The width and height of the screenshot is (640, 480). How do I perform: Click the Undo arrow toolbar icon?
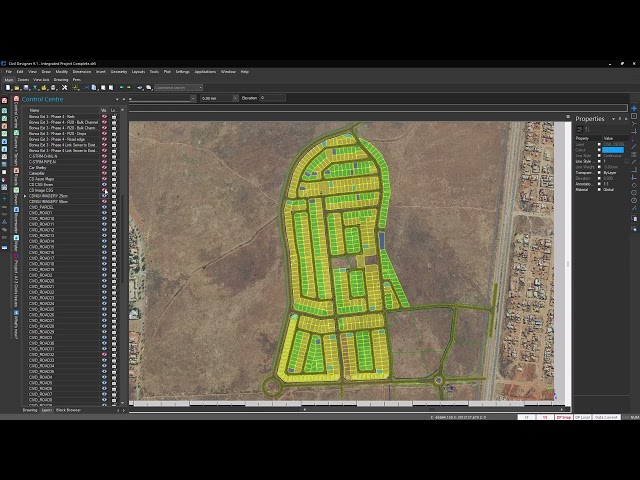tap(122, 87)
